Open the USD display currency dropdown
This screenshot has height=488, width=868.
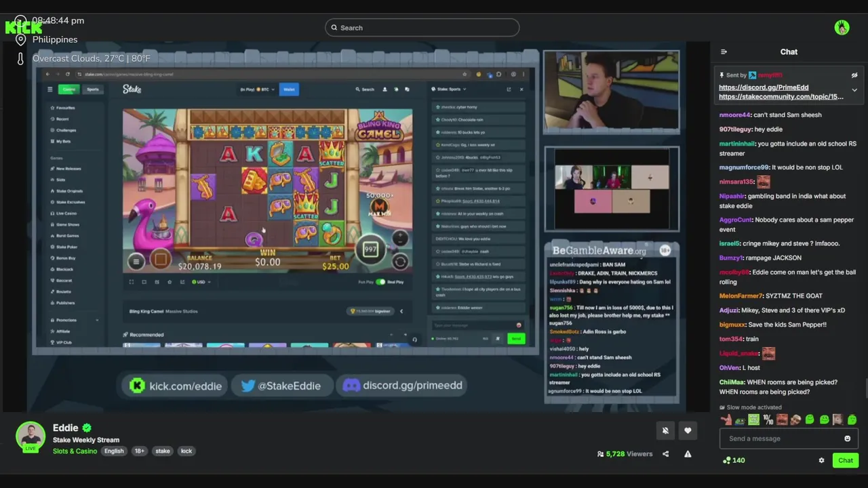(201, 282)
